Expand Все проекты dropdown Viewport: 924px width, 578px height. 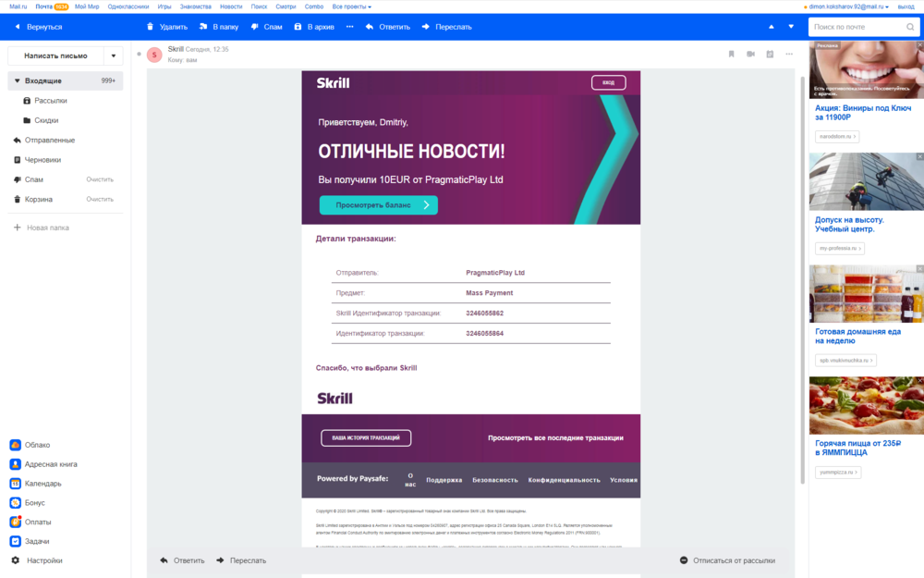(352, 6)
